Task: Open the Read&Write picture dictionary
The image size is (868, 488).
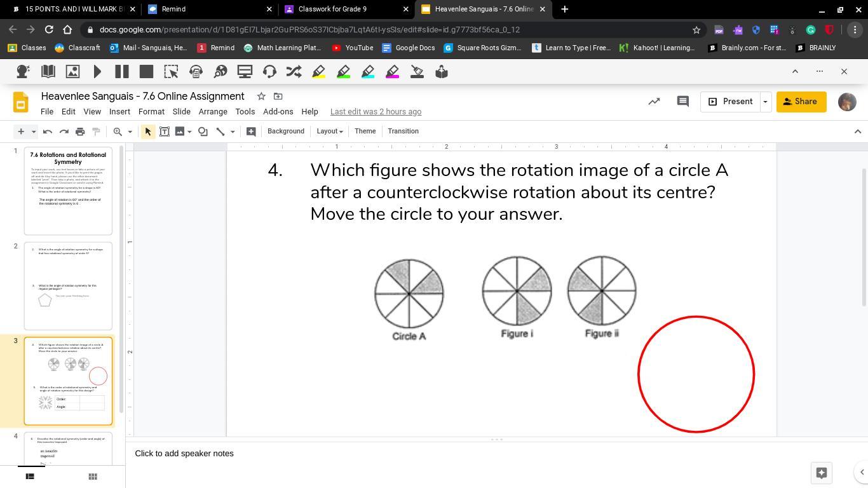Action: click(72, 72)
